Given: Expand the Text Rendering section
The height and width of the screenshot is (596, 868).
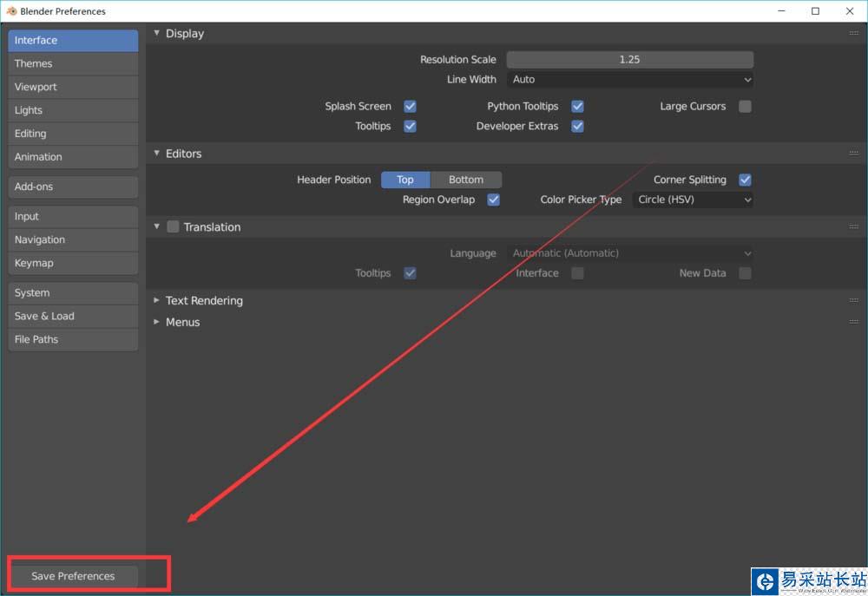Looking at the screenshot, I should tap(156, 300).
